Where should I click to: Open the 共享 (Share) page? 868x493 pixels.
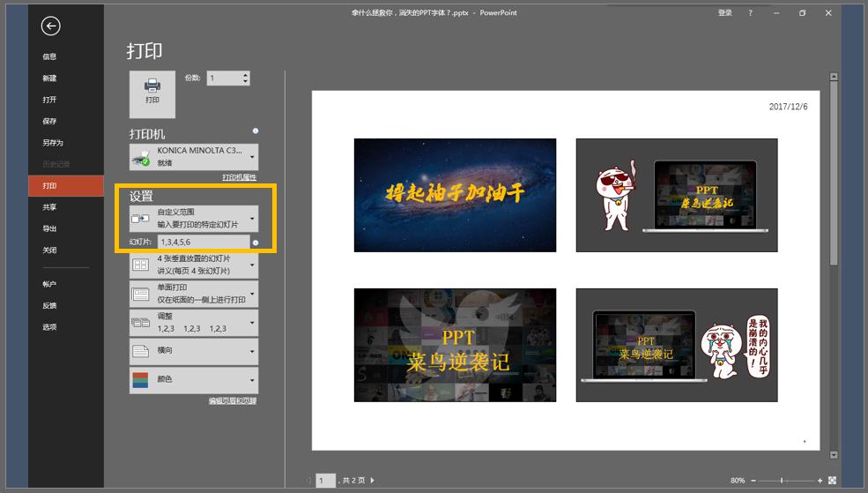tap(49, 206)
